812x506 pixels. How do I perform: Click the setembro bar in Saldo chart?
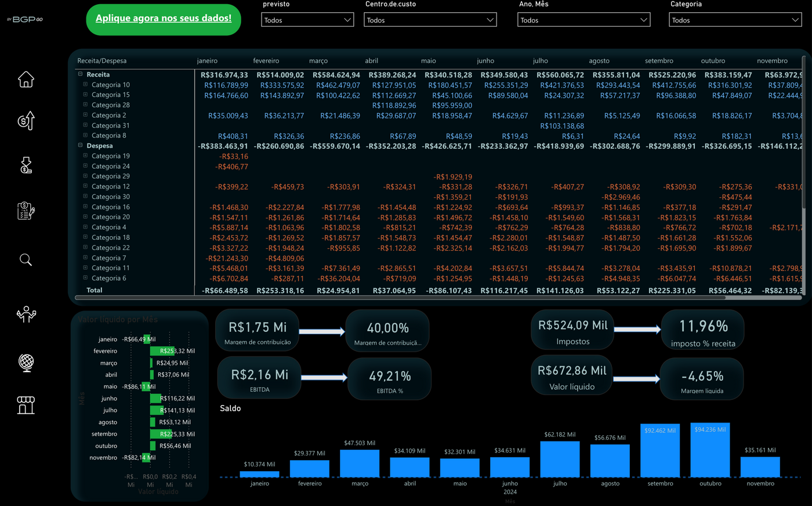(660, 450)
